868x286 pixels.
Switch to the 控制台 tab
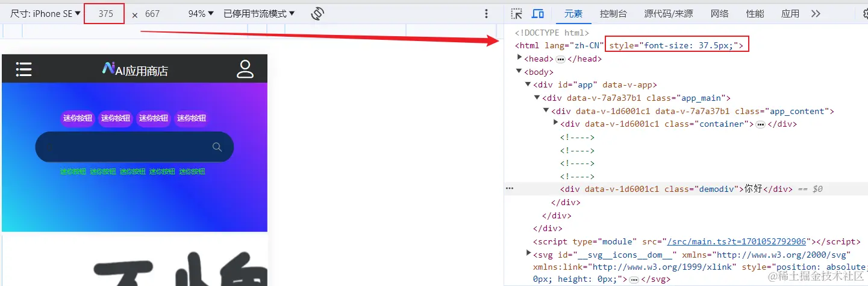click(x=613, y=13)
